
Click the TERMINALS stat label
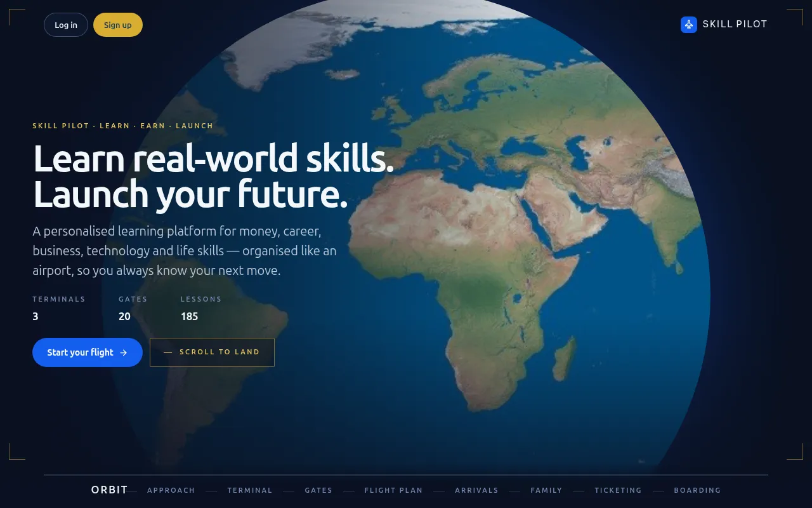(59, 299)
